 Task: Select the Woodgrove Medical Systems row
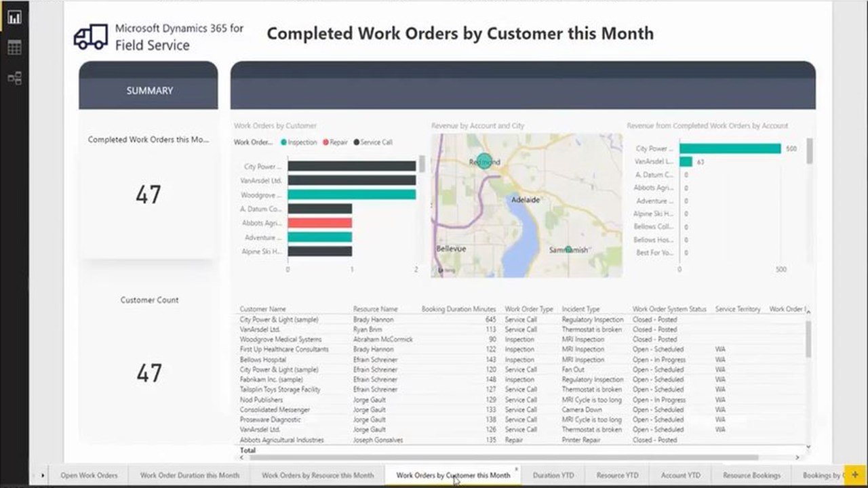(x=523, y=339)
